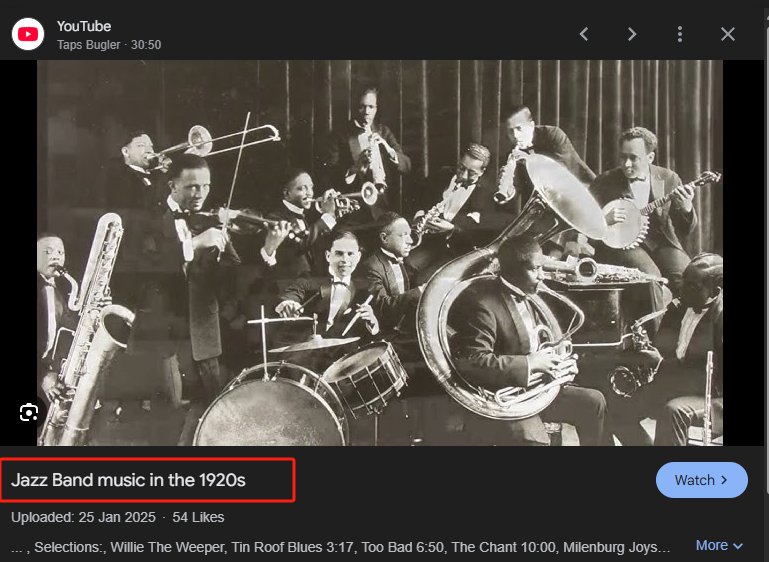The height and width of the screenshot is (562, 769).
Task: Click the jazz band photo thumbnail
Action: click(380, 252)
